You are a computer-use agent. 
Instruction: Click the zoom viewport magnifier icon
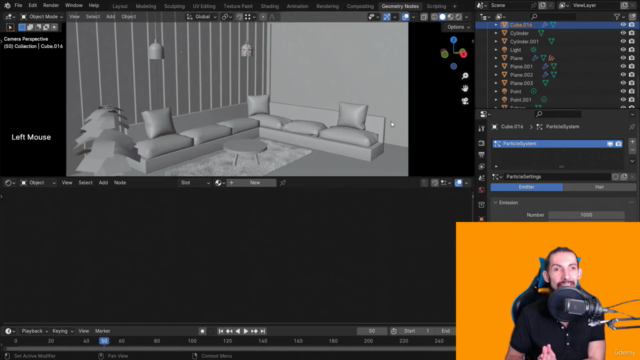coord(465,76)
